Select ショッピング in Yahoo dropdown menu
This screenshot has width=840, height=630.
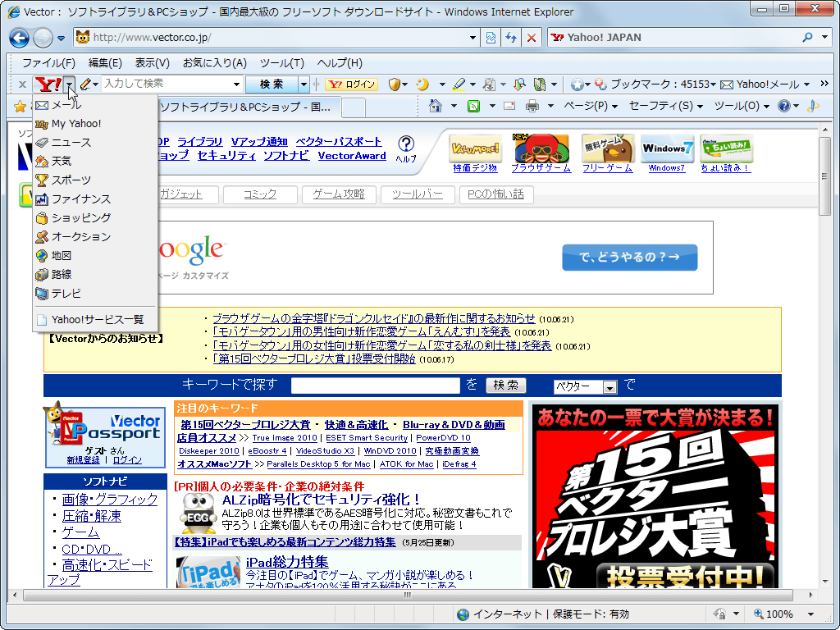[95, 218]
